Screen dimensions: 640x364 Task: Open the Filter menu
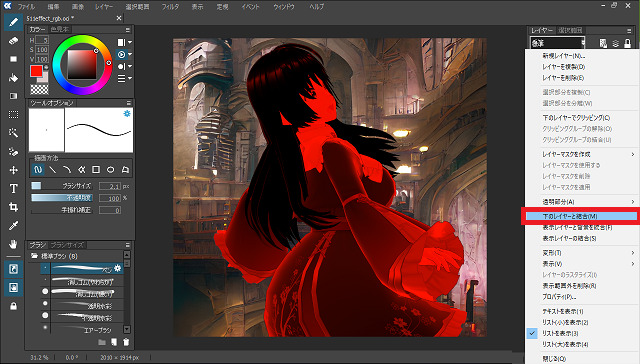pos(170,7)
